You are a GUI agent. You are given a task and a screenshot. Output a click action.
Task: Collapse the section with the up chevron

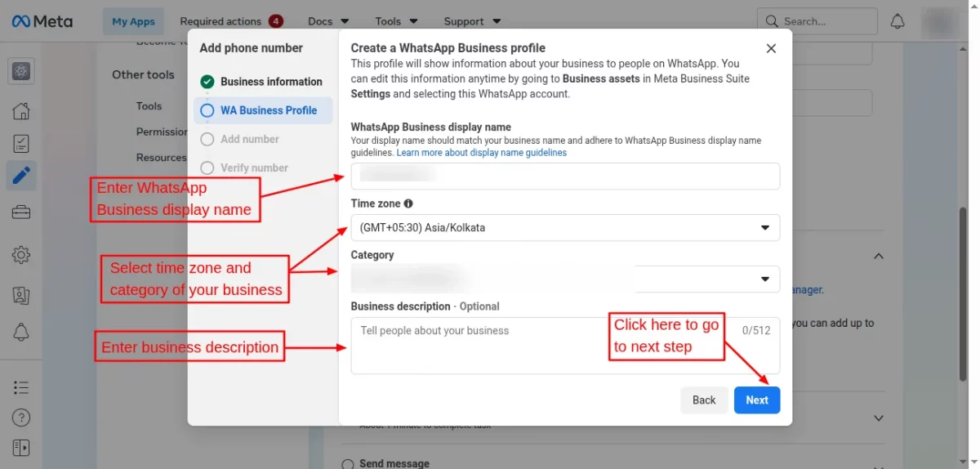(x=879, y=256)
